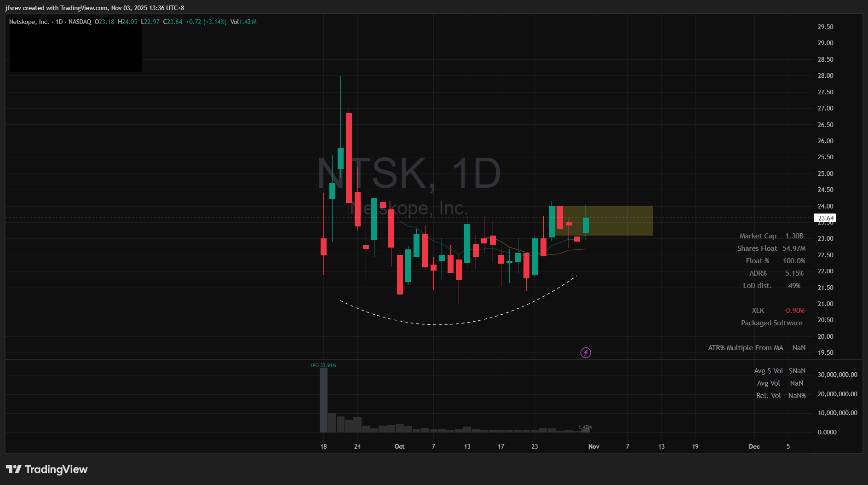
Task: Click the 20.00 price axis label
Action: coord(825,336)
